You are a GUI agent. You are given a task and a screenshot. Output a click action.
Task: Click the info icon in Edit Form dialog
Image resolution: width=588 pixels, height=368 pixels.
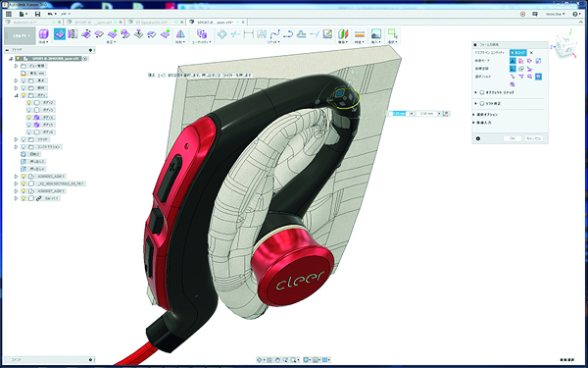pyautogui.click(x=478, y=138)
